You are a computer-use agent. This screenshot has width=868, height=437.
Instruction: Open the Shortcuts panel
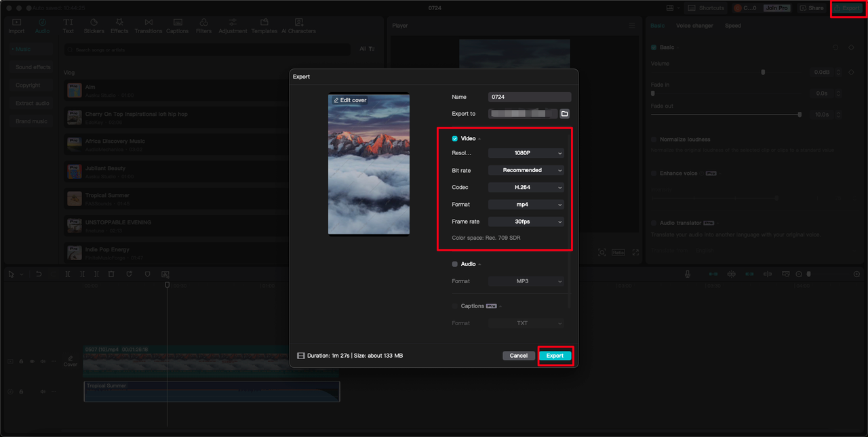[x=707, y=8]
